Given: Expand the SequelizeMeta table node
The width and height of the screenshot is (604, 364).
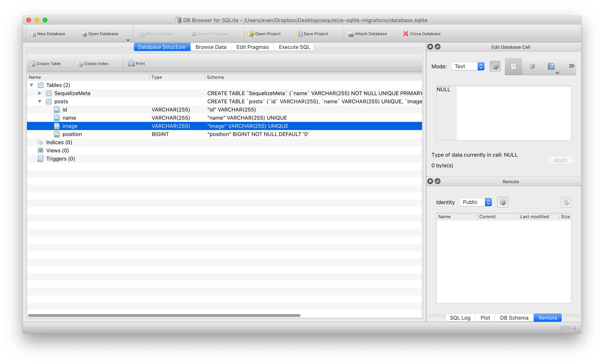Looking at the screenshot, I should [39, 93].
